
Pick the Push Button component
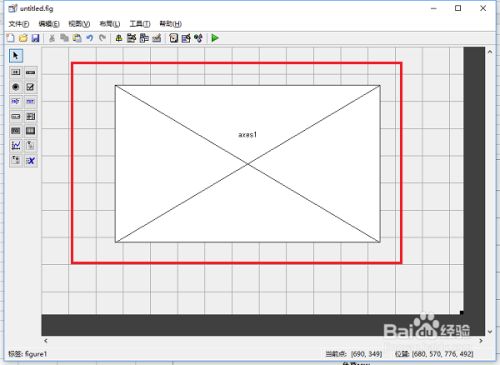[16, 72]
